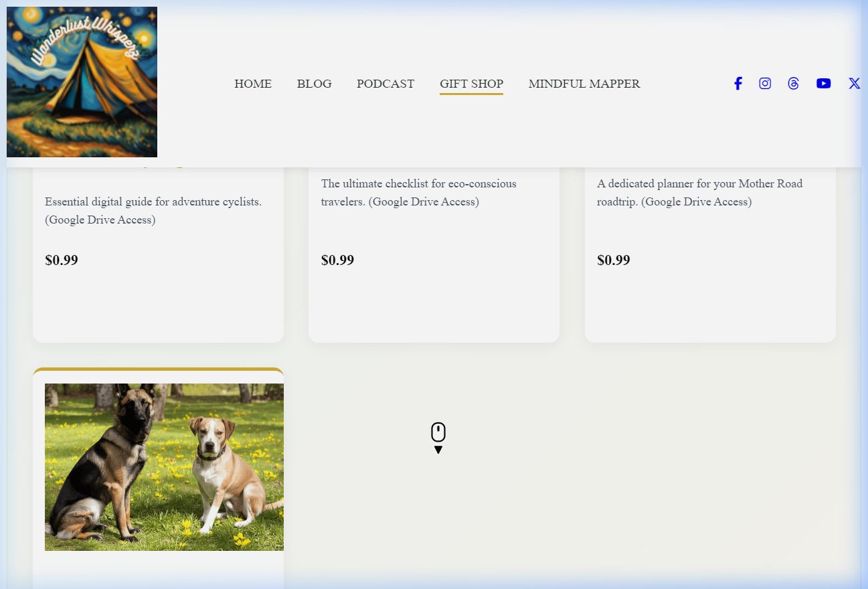
Task: Open the Instagram profile icon
Action: (765, 84)
